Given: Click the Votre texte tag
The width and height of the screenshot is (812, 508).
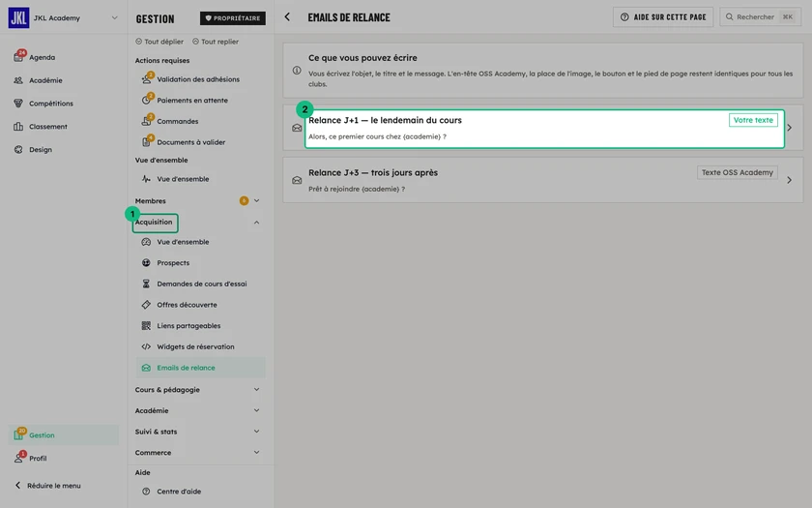Looking at the screenshot, I should (753, 120).
